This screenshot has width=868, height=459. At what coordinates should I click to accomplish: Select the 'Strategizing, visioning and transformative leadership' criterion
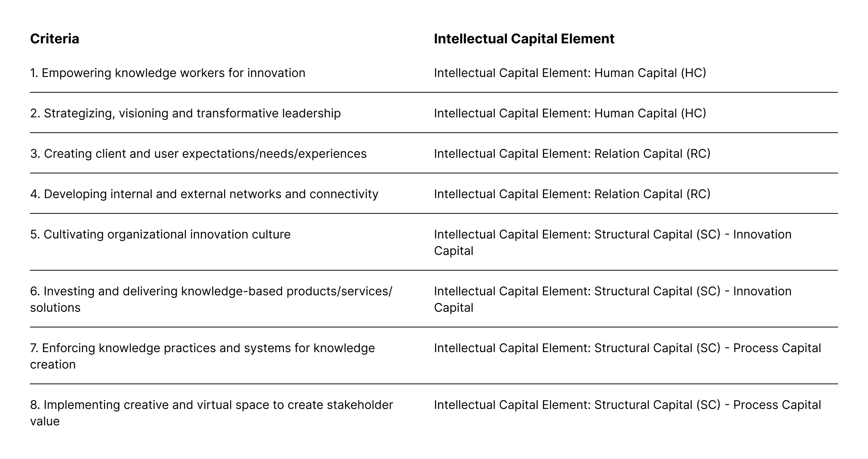[185, 113]
